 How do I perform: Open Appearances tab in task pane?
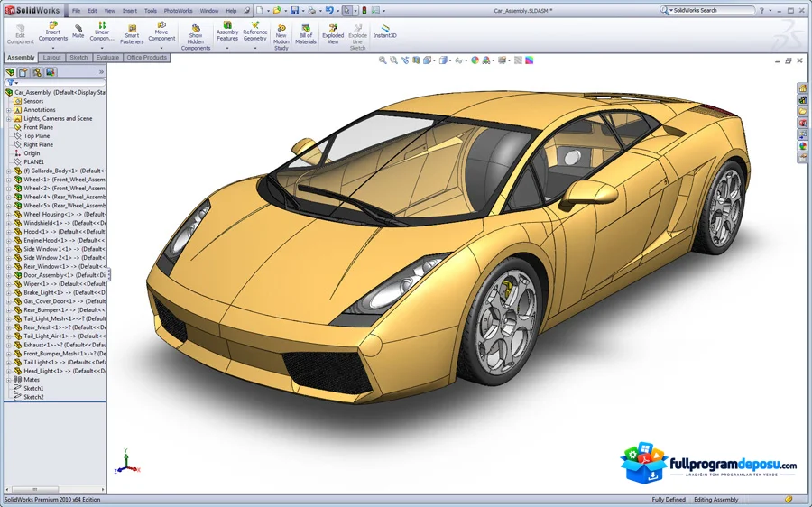[x=803, y=146]
